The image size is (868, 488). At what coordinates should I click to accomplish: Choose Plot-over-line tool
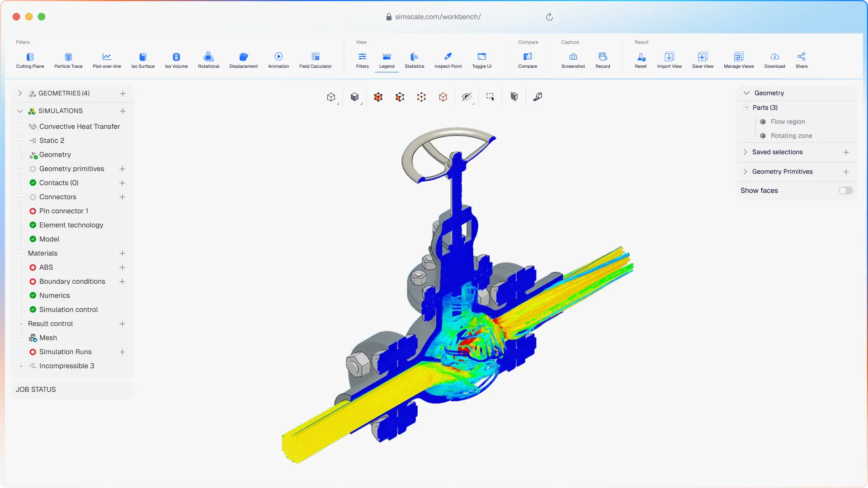[107, 61]
